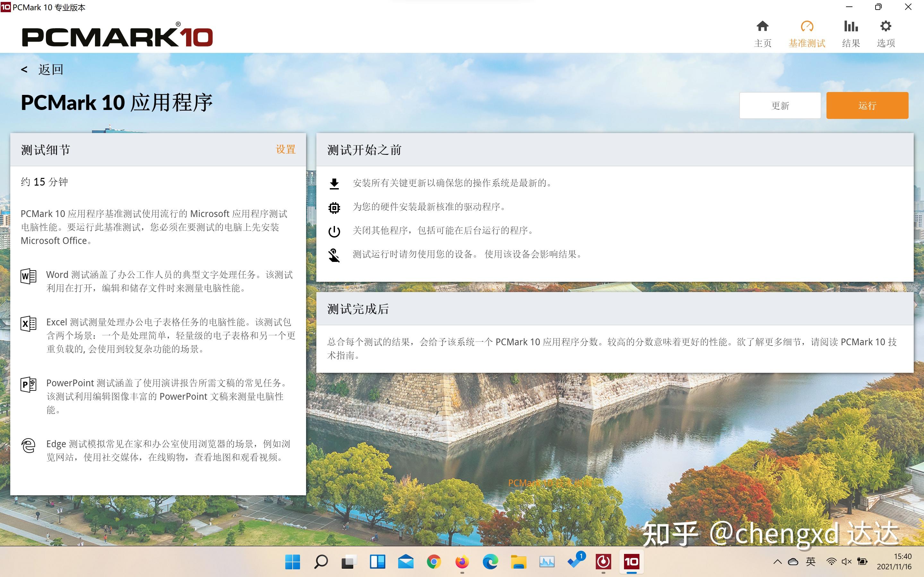Click the Word test icon
The image size is (924, 577).
coord(28,276)
